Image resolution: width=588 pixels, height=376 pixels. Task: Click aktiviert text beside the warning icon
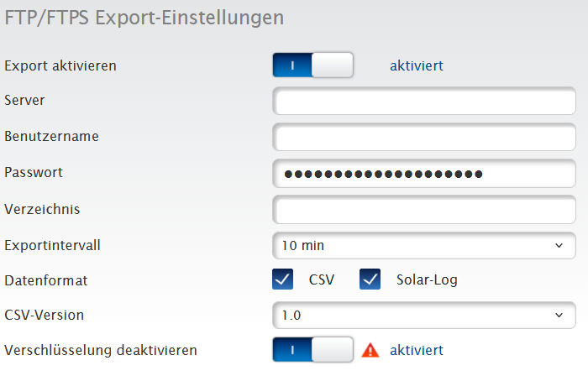pos(417,350)
